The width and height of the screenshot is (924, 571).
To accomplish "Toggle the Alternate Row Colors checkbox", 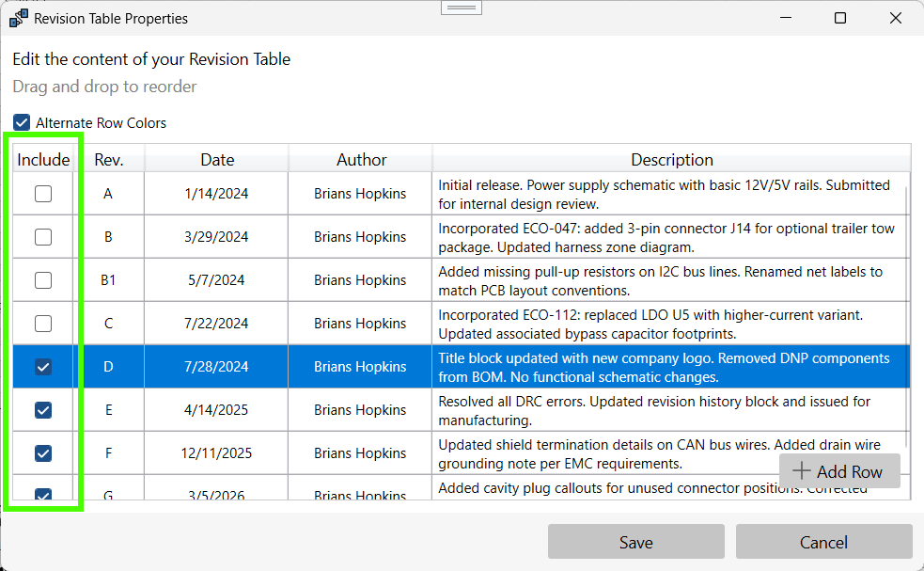I will click(x=22, y=122).
